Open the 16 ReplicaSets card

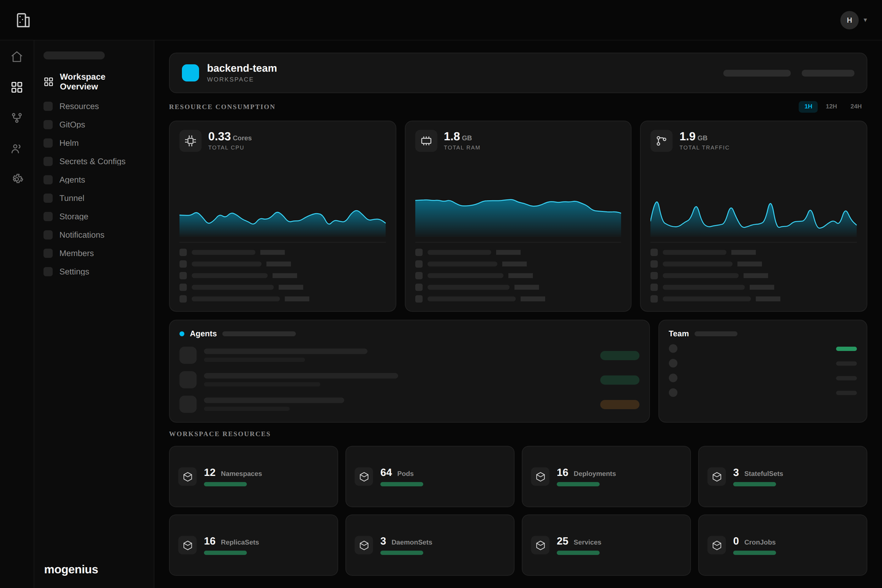click(x=254, y=545)
